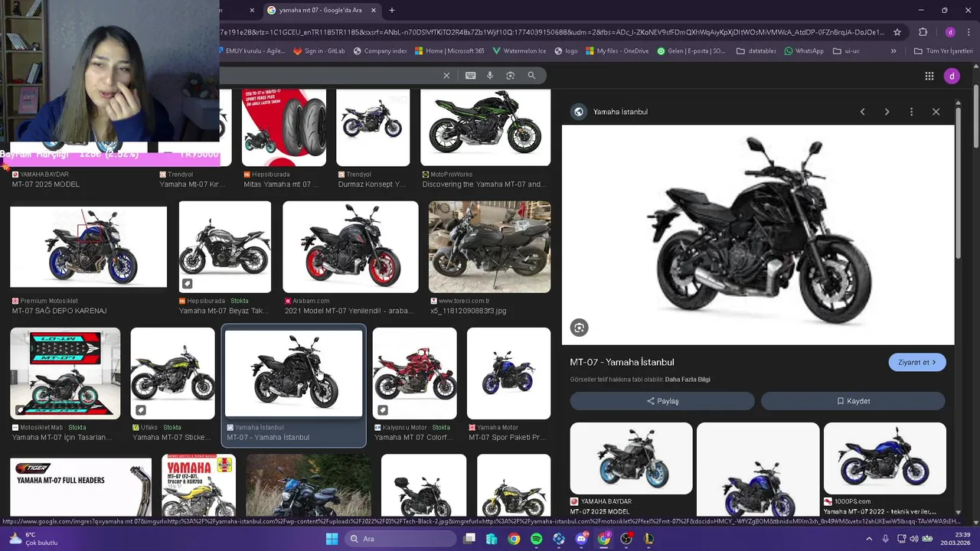This screenshot has height=551, width=980.
Task: Open the Gelen | E-posta bookmark
Action: point(691,51)
